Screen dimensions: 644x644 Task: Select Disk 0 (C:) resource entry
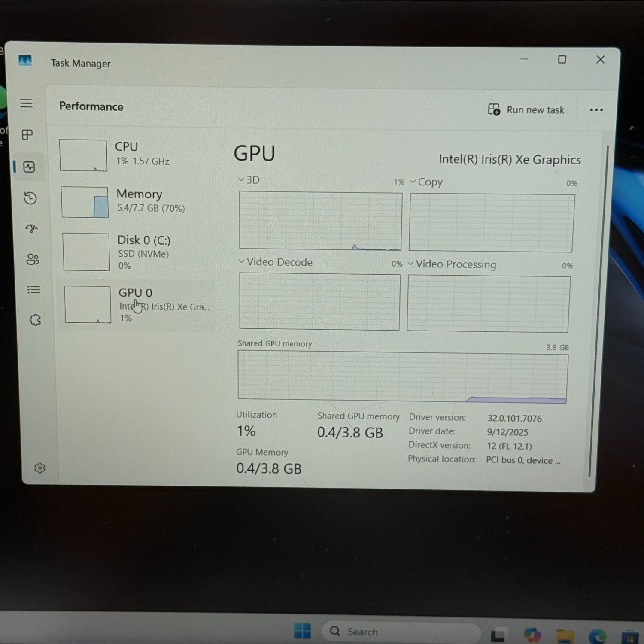(138, 252)
